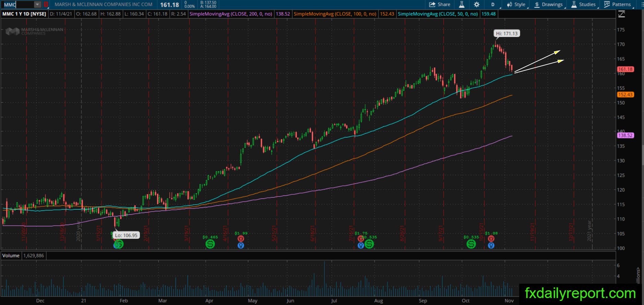Click the red symbol link indicator
Viewport: 644px width, 305px height.
tap(46, 4)
